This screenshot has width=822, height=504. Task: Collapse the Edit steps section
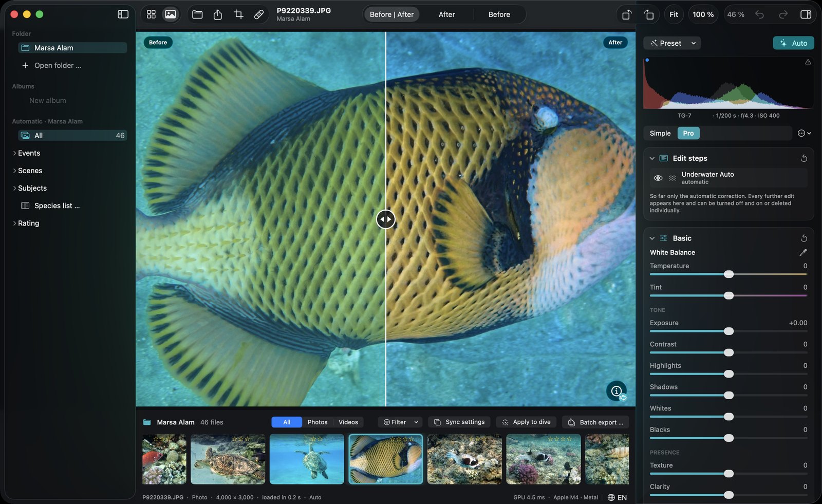click(652, 158)
